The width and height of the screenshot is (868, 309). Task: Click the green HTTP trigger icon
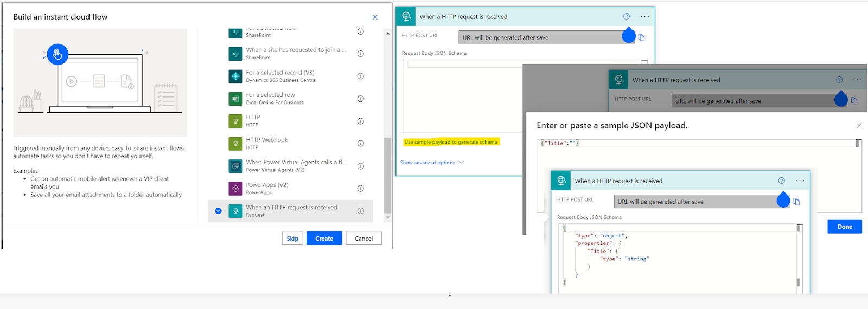click(235, 121)
